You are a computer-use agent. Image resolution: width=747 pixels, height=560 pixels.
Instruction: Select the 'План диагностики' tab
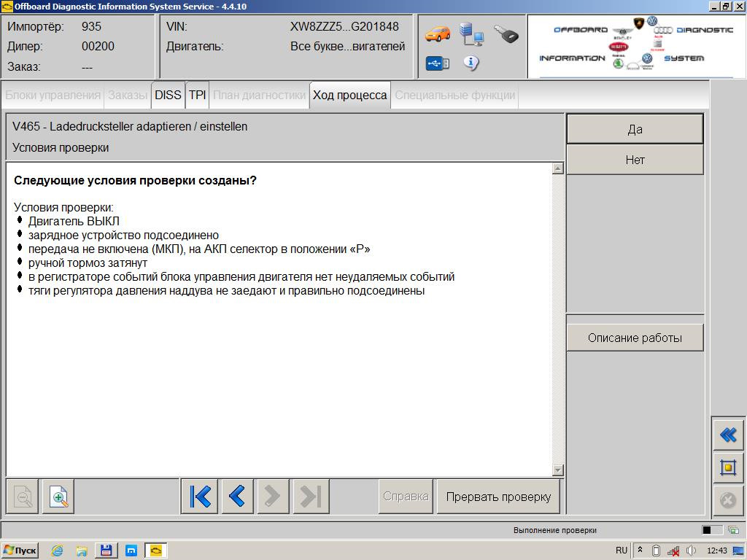[x=259, y=96]
